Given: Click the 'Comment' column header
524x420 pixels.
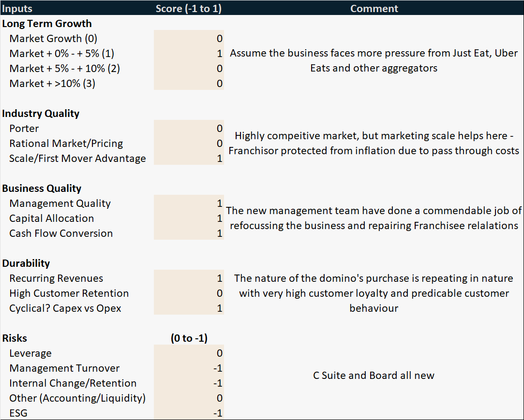Looking at the screenshot, I should (x=374, y=8).
